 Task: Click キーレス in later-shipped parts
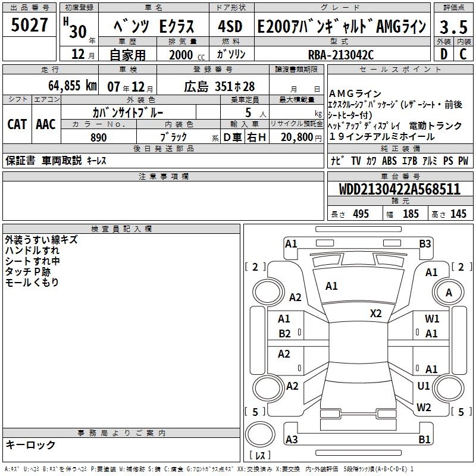click(x=96, y=161)
